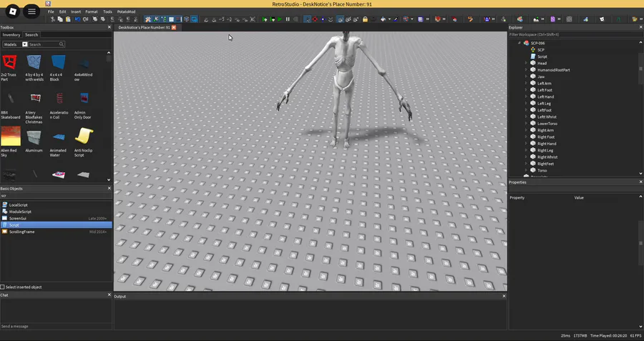Image resolution: width=644 pixels, height=341 pixels.
Task: Select the Alien Red Sky thumbnail
Action: [11, 142]
